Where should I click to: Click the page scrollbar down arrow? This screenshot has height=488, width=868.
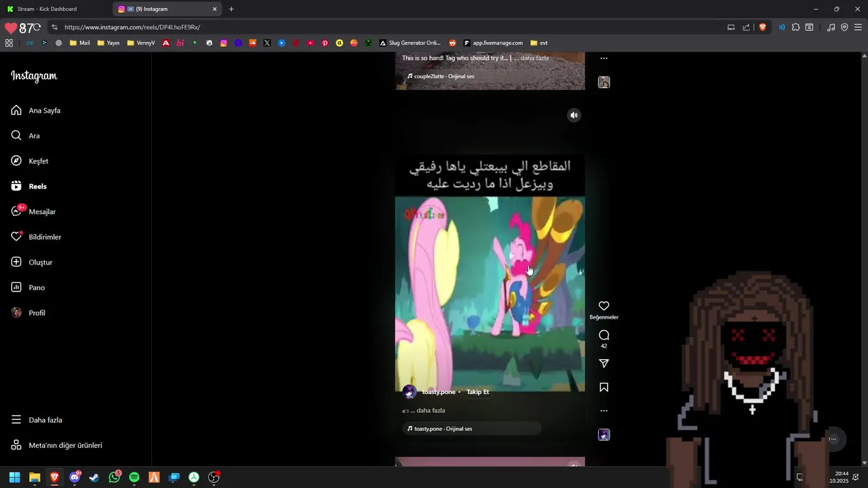point(864,463)
